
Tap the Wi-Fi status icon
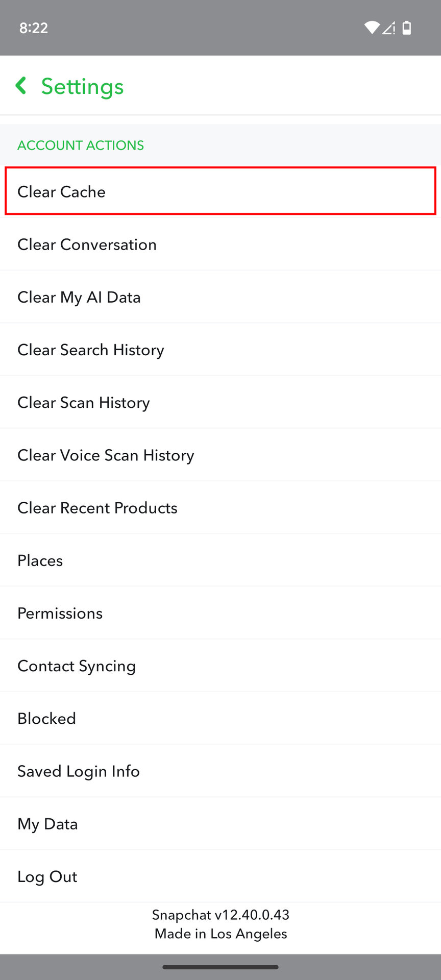click(372, 28)
